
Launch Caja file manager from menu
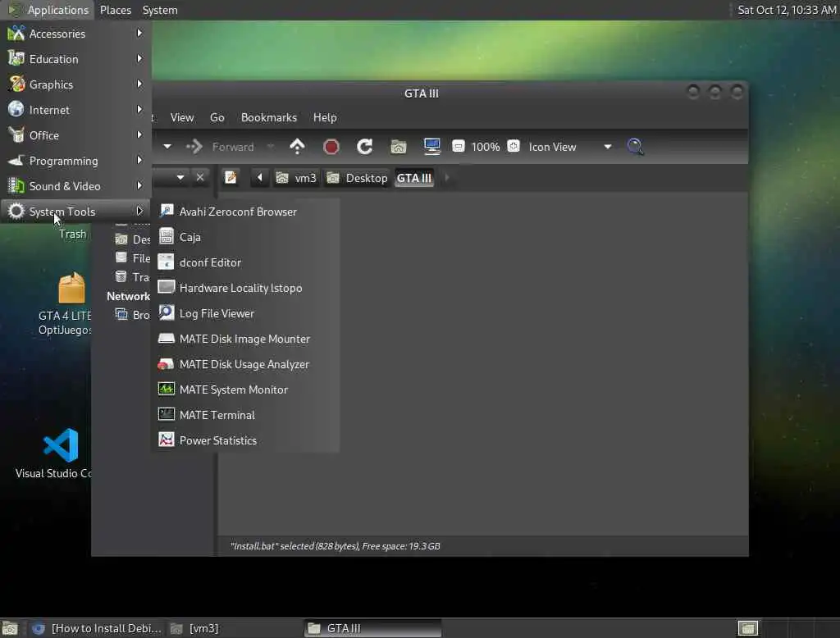246,237
